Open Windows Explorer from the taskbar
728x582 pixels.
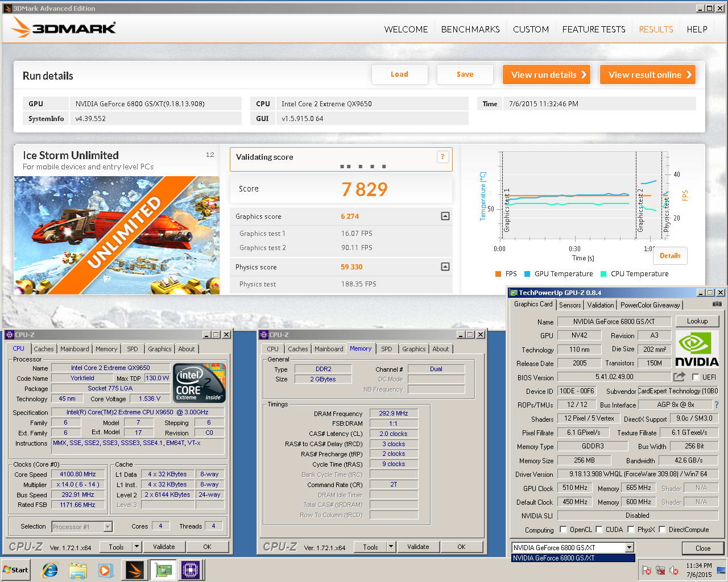coord(78,570)
